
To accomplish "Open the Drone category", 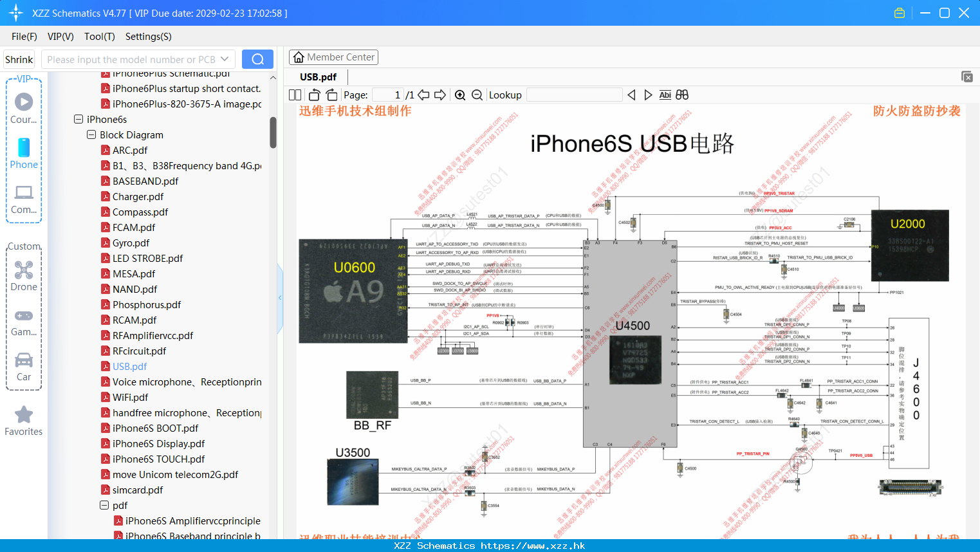I will click(24, 275).
